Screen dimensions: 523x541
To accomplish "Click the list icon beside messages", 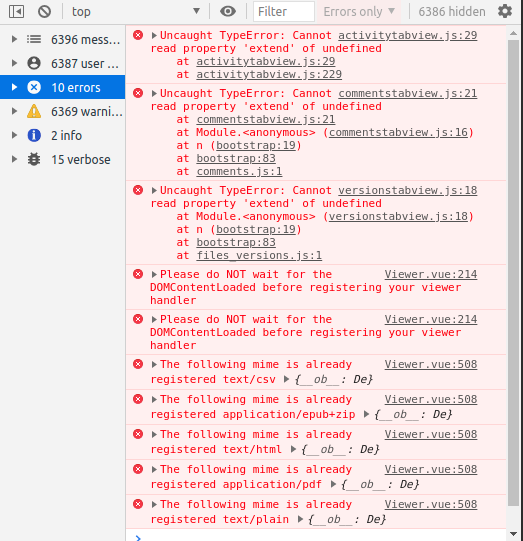I will [34, 39].
